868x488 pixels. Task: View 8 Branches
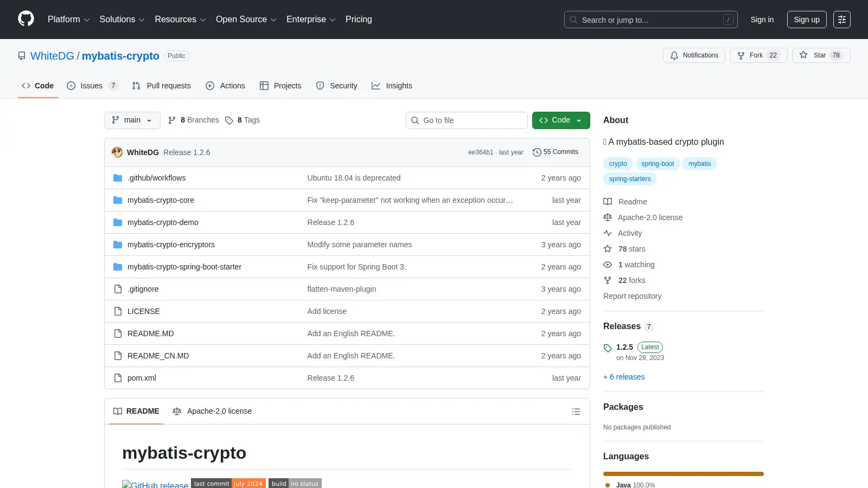pos(194,120)
